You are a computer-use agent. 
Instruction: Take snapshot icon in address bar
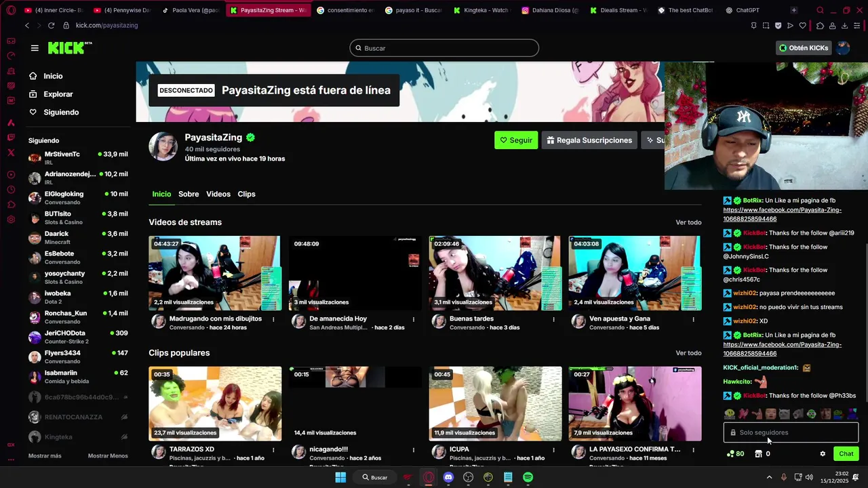point(766,25)
